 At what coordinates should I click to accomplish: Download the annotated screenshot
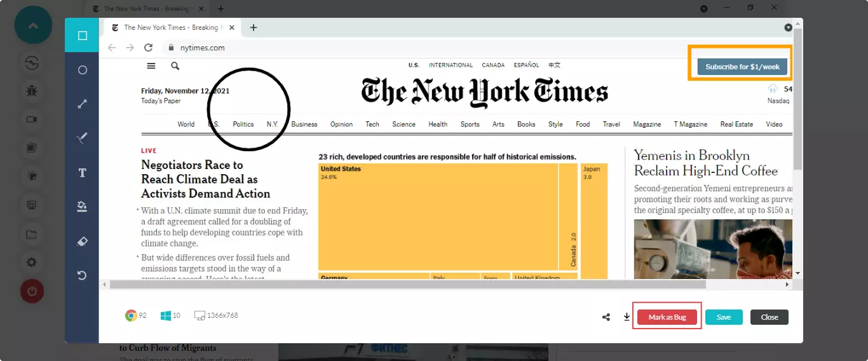(x=627, y=317)
